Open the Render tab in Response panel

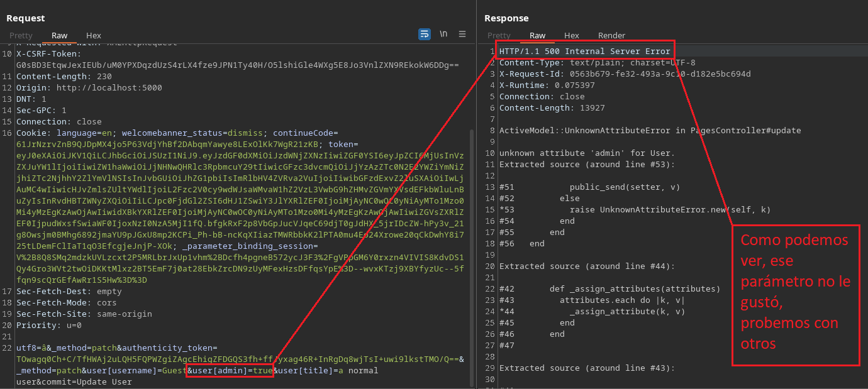pos(611,36)
